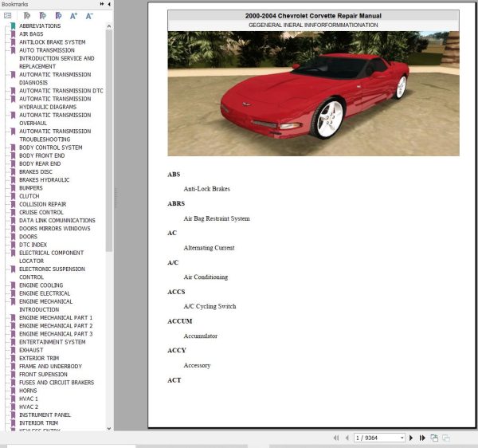Select FUSES AND CIRCUIT BRAKERS bookmark
This screenshot has height=448, width=478.
point(57,382)
